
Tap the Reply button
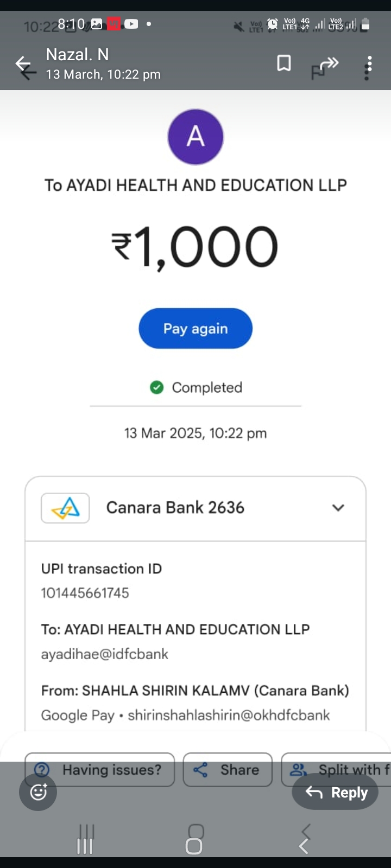tap(336, 793)
